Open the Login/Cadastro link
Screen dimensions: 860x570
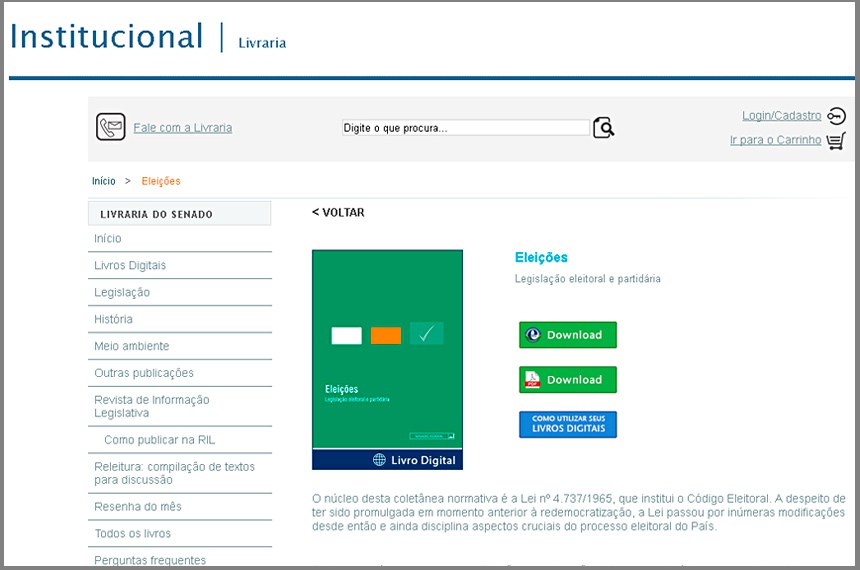click(781, 116)
